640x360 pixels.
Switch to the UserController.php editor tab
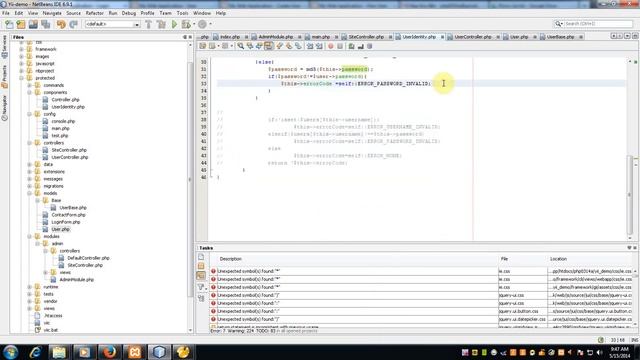click(x=473, y=37)
